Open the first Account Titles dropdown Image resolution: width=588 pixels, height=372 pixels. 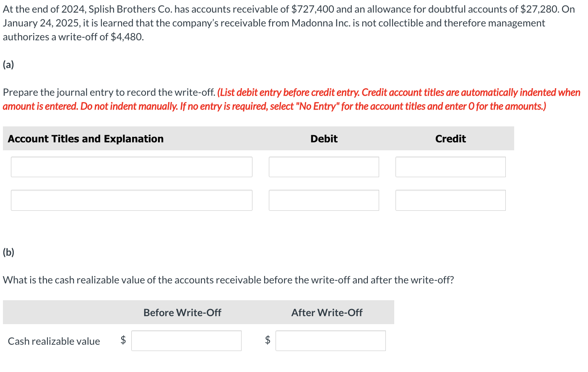[x=131, y=167]
